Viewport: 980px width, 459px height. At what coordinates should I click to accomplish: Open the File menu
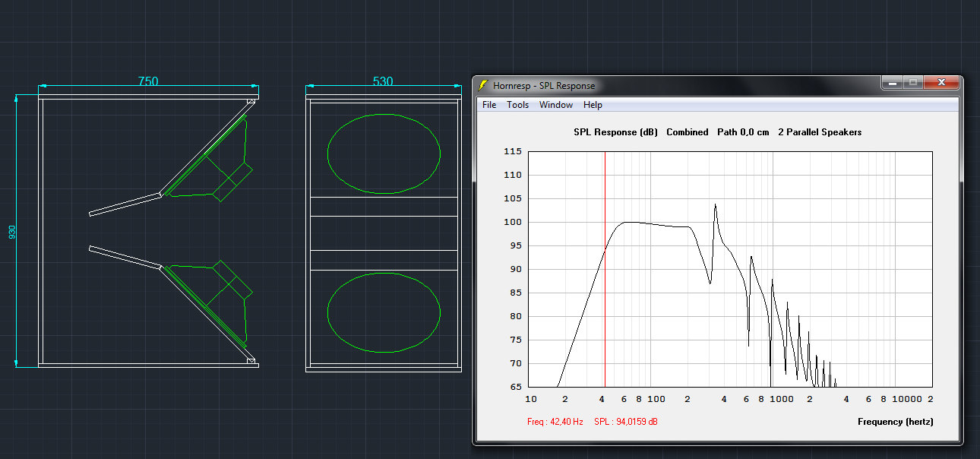(x=489, y=105)
